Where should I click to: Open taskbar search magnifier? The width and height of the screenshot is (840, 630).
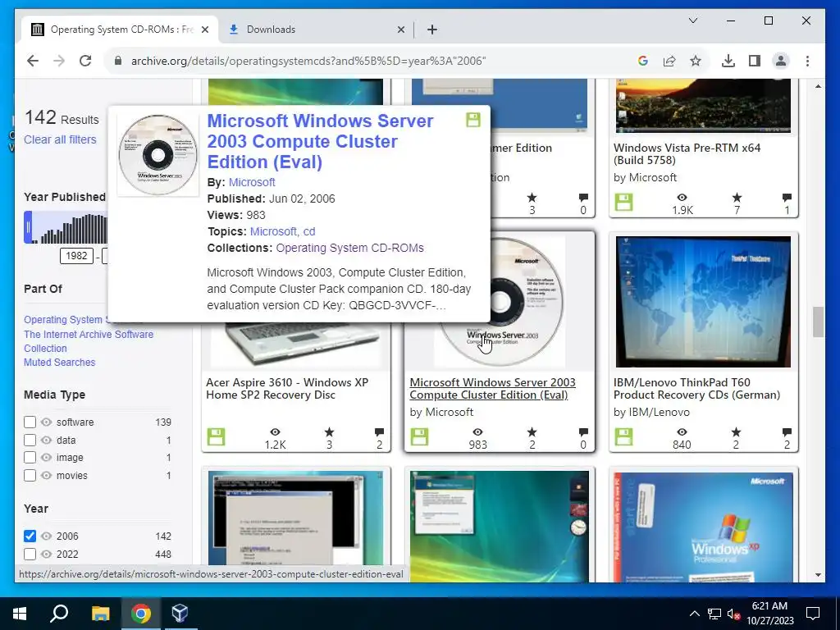point(59,614)
